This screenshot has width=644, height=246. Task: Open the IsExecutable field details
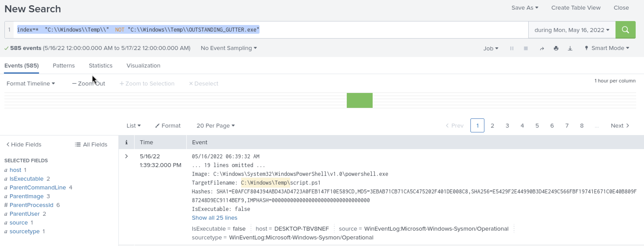tap(27, 179)
